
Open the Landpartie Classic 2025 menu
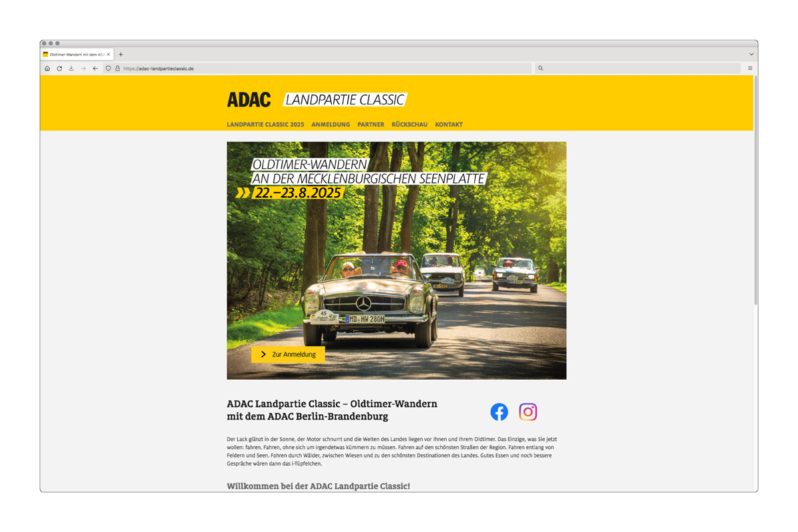click(x=265, y=124)
